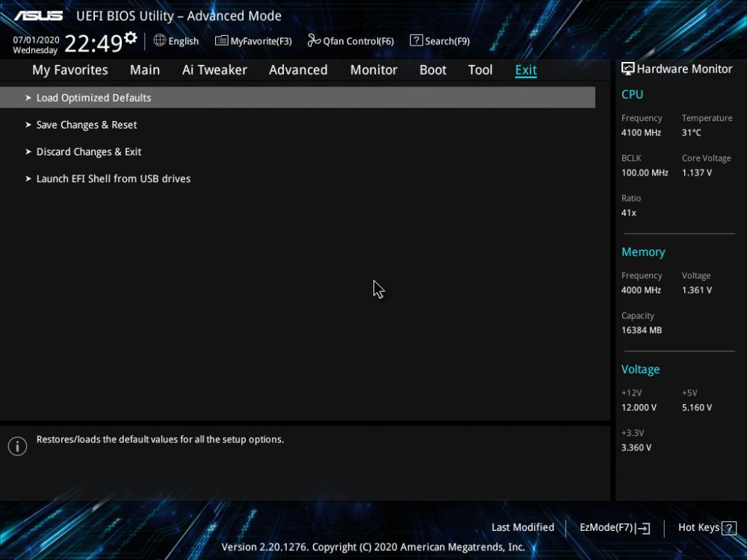This screenshot has height=560, width=747.
Task: Click +3.3V value 3.360 V
Action: (636, 447)
